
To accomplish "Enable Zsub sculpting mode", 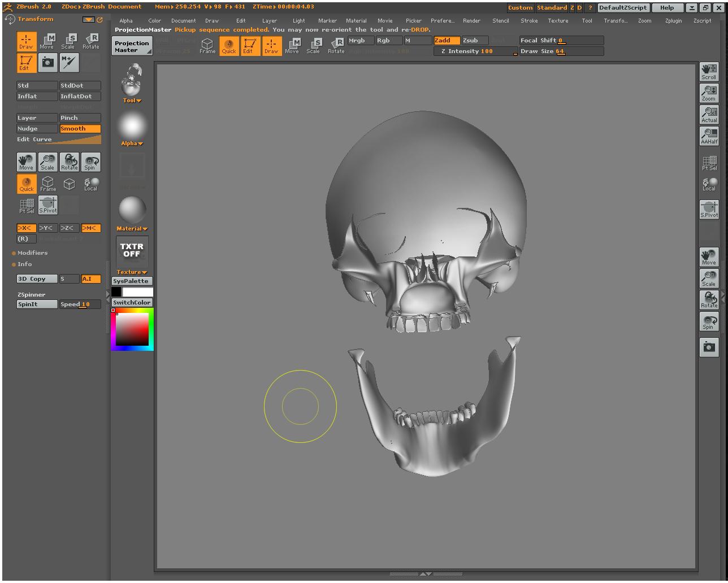I will [x=473, y=40].
